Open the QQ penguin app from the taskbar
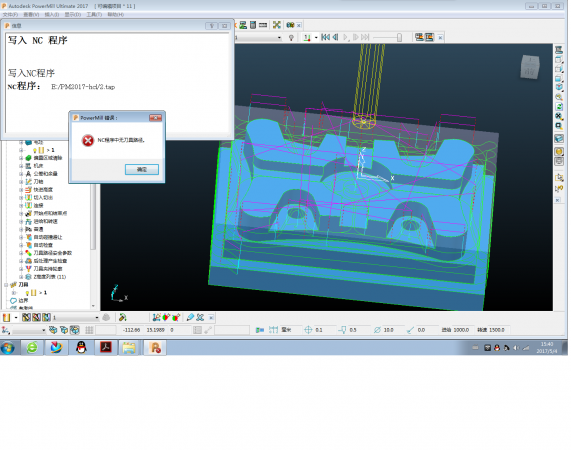Screen dimensions: 571x450 (x=81, y=348)
